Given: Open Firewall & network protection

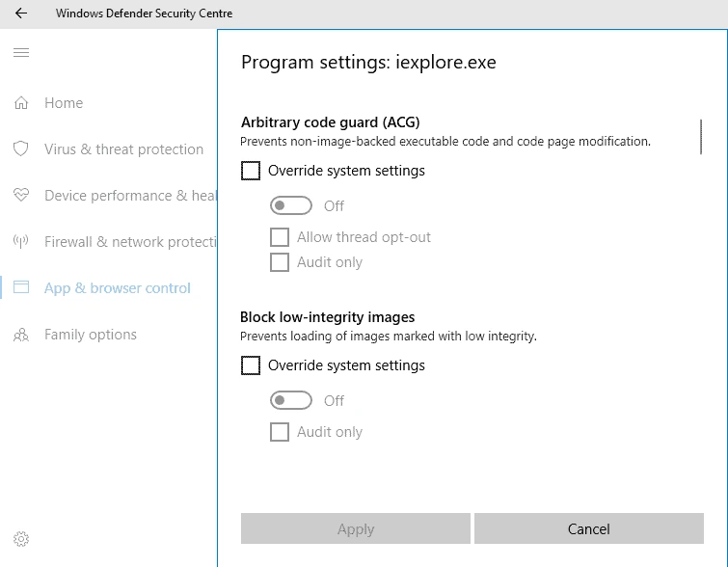Looking at the screenshot, I should click(130, 242).
